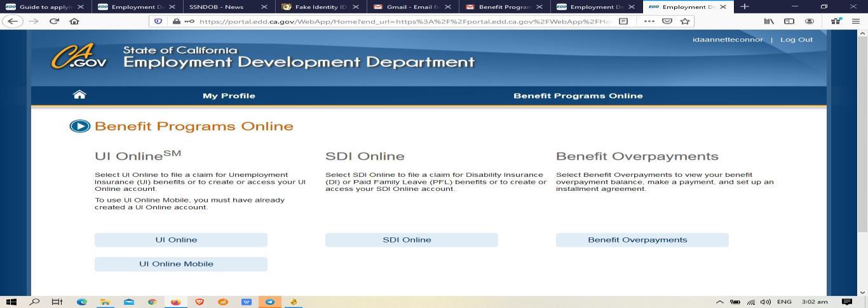
Task: Reload the page with the refresh icon
Action: click(53, 21)
